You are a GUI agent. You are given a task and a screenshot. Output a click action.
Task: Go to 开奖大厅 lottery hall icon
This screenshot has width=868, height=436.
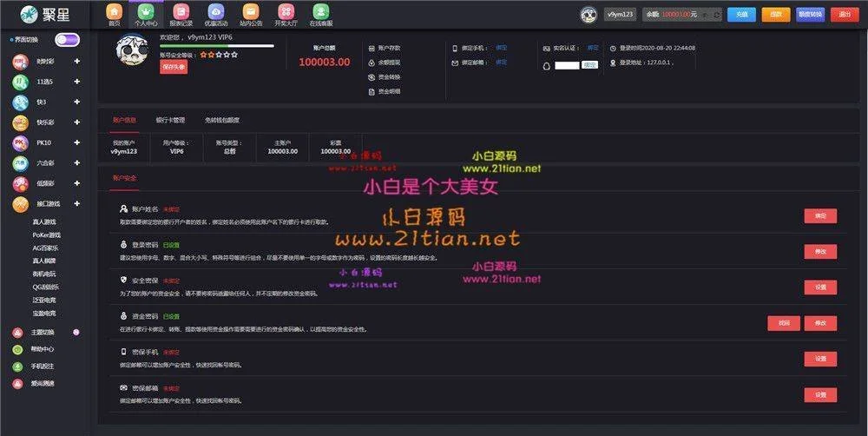(286, 12)
